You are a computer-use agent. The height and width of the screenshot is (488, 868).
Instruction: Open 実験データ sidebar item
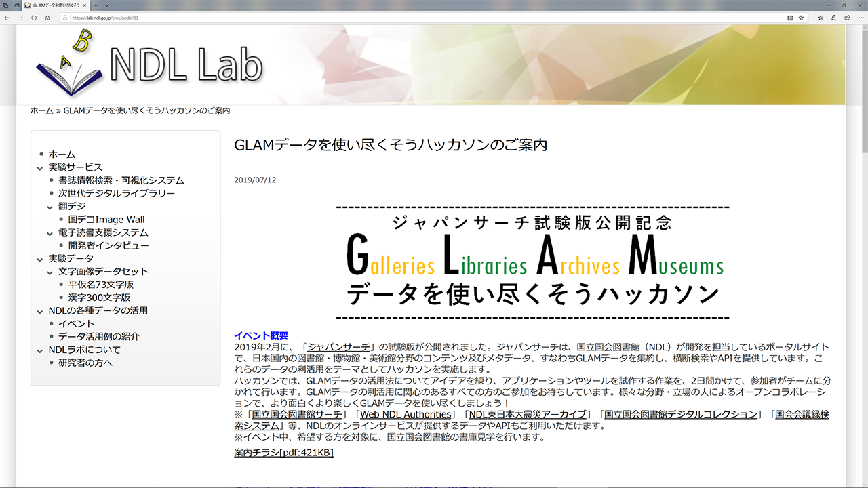click(x=71, y=259)
